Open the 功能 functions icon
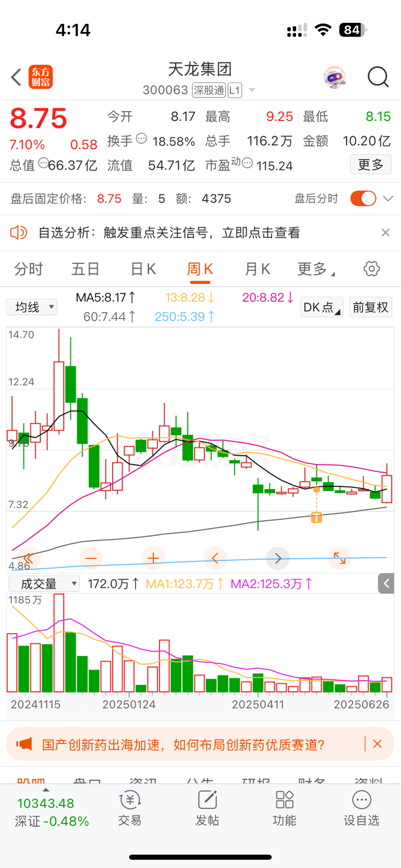 pos(284,808)
